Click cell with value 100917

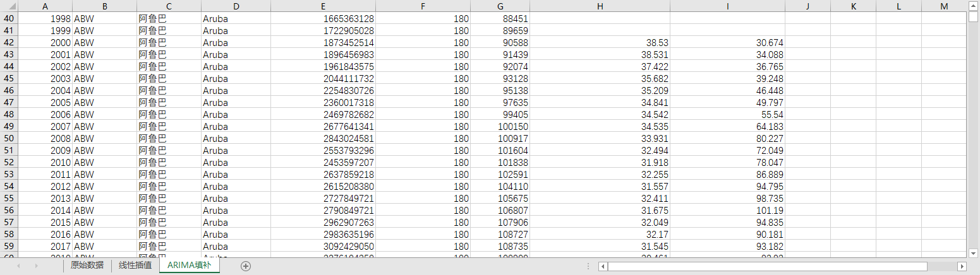click(500, 138)
